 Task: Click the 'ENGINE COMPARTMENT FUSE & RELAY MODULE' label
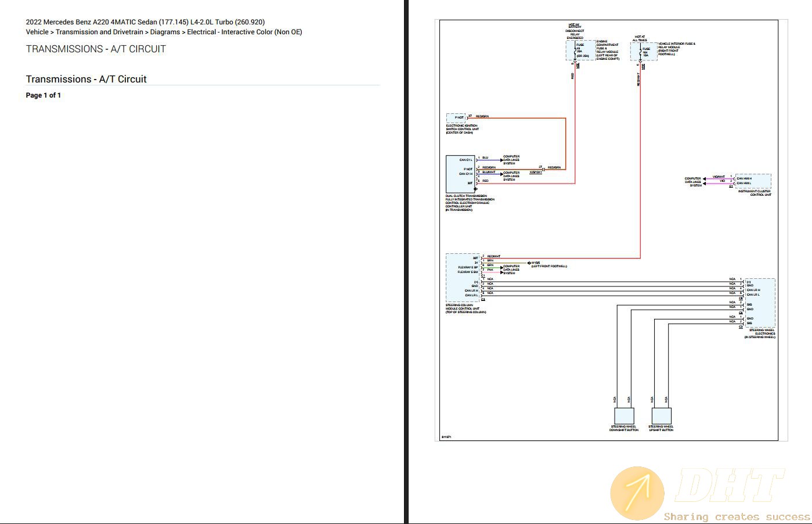coord(608,50)
